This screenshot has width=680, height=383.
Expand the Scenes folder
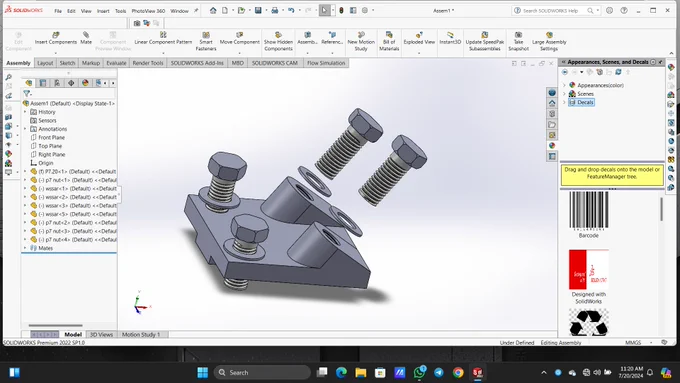click(564, 94)
